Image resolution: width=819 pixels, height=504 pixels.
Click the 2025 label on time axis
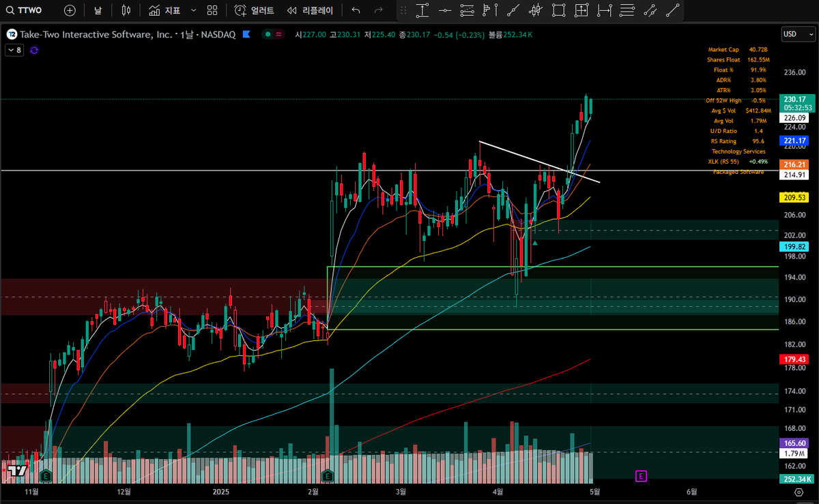pos(221,490)
